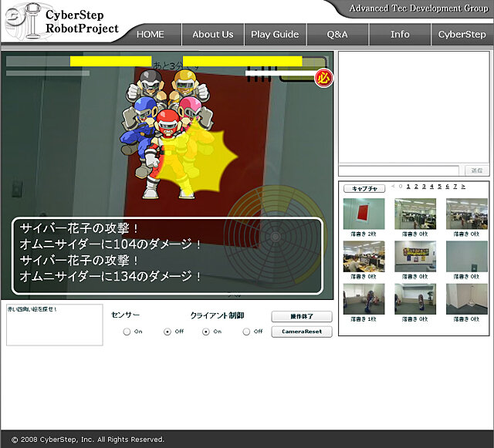Select Off for センサー

[x=167, y=332]
